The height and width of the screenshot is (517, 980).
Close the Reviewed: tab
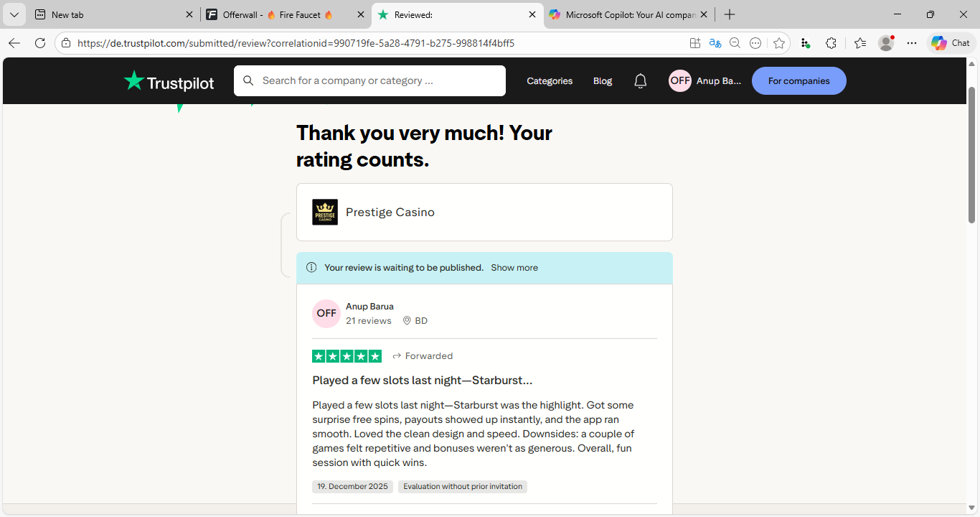[532, 14]
